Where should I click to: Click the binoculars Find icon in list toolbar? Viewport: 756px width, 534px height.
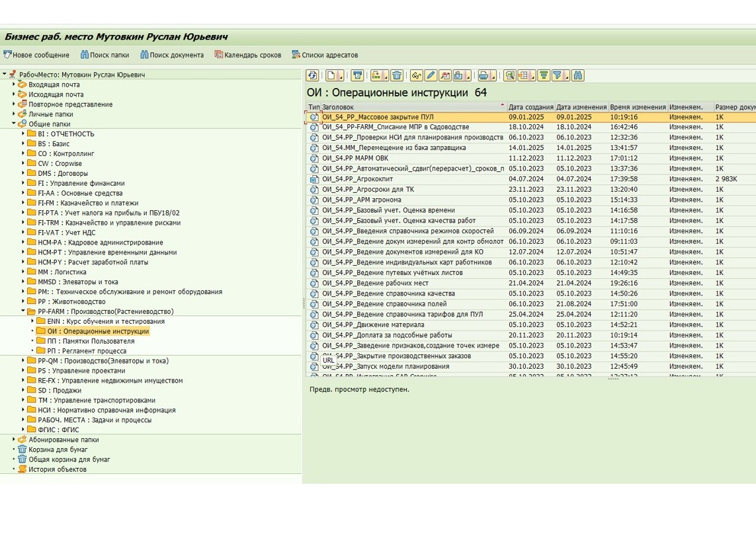pyautogui.click(x=578, y=75)
